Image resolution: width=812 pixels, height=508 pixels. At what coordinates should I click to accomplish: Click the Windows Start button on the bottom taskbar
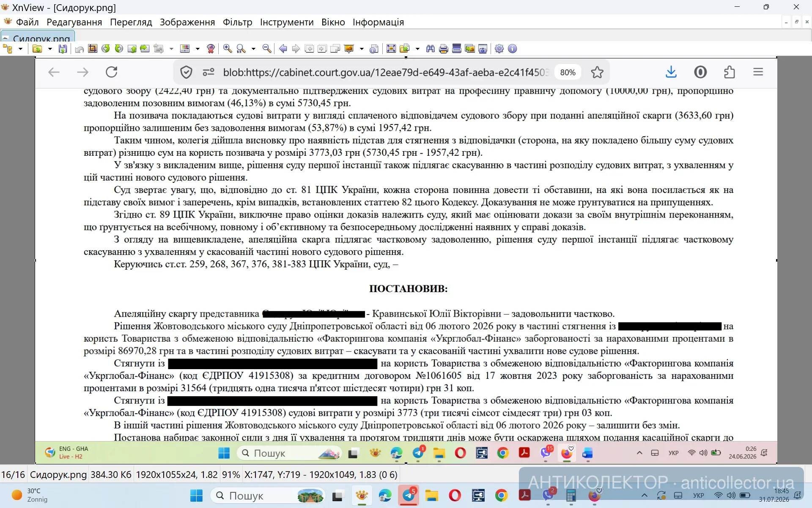[196, 495]
